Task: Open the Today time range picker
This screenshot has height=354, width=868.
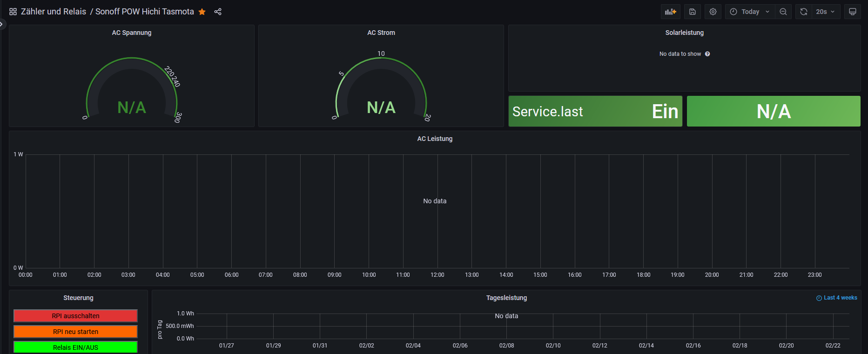Action: (x=750, y=12)
